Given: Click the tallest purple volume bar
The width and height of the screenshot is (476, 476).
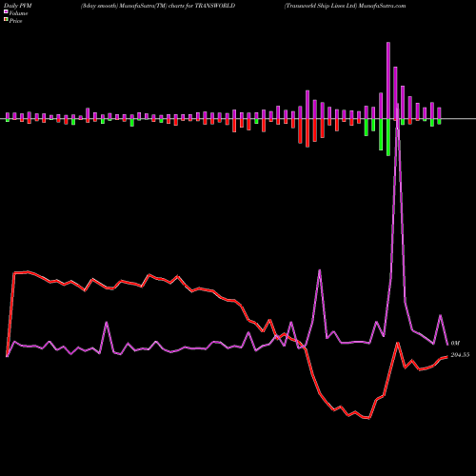Looking at the screenshot, I should tap(388, 81).
